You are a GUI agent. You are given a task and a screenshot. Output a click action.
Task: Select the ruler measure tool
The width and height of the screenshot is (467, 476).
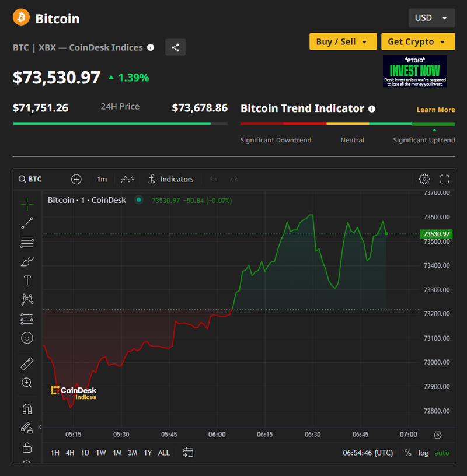[x=27, y=364]
